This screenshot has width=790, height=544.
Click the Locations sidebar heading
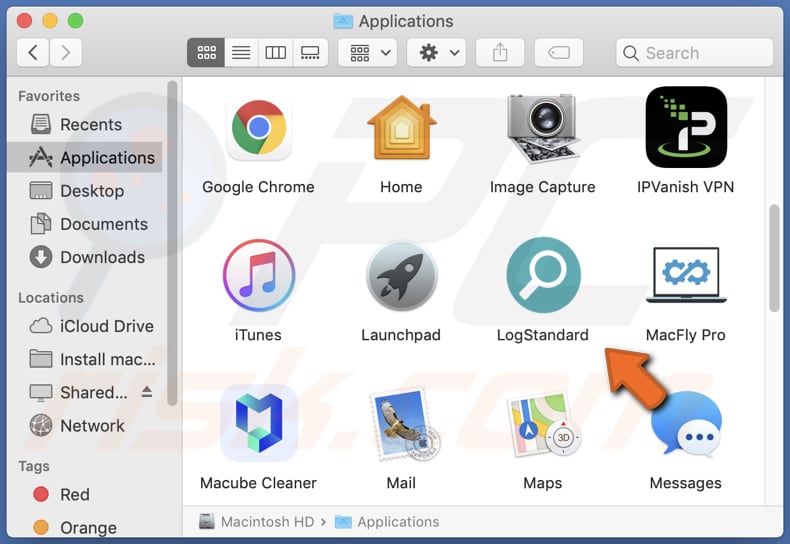point(51,298)
